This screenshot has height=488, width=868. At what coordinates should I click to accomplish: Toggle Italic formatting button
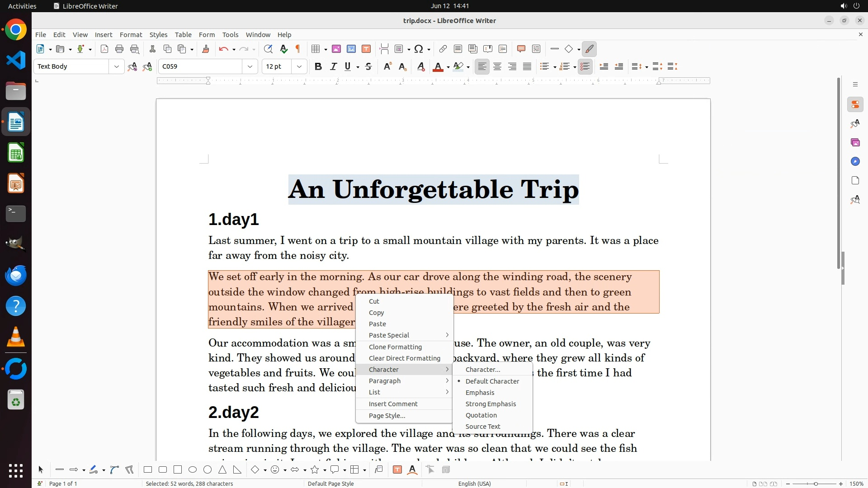coord(333,67)
